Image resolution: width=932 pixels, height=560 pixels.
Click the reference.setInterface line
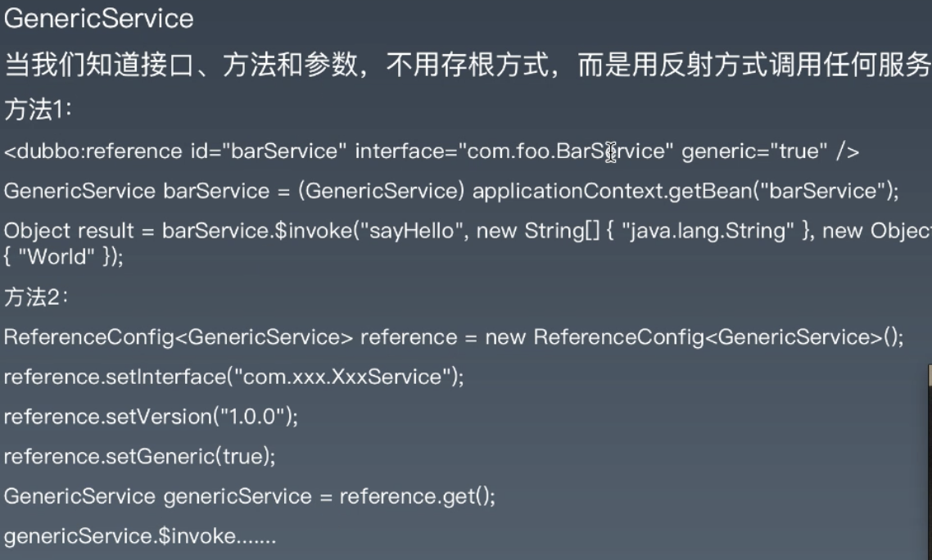pos(233,377)
